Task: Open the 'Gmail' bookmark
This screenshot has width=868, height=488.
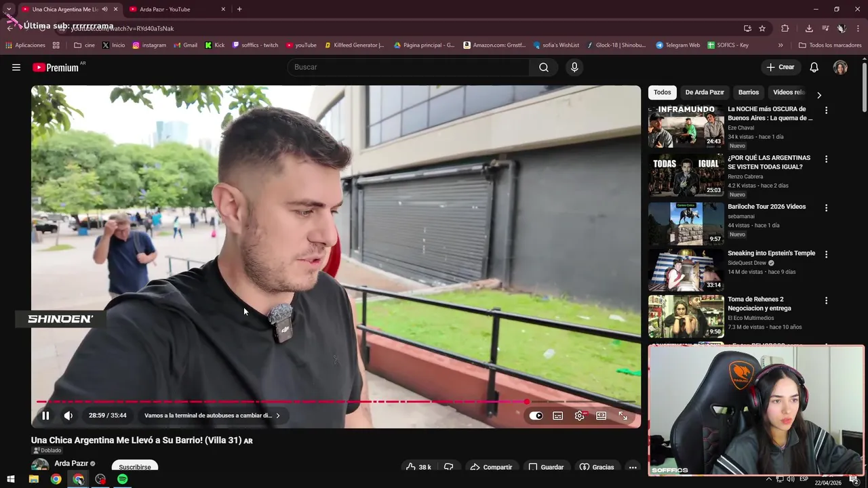Action: [185, 45]
